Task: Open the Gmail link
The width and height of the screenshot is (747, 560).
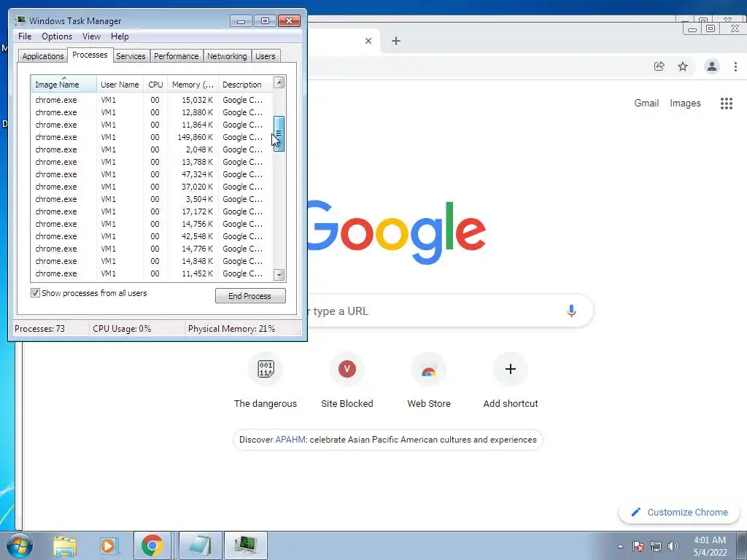Action: pos(646,103)
